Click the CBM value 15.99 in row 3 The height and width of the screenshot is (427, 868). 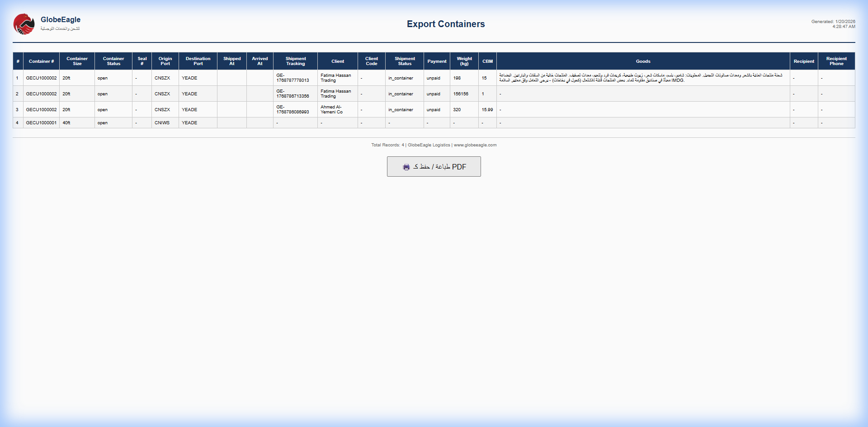(x=487, y=109)
